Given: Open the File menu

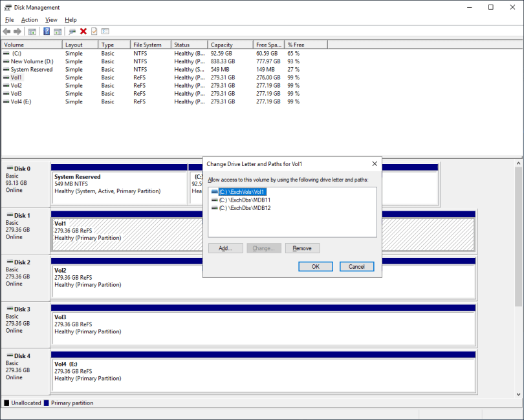Looking at the screenshot, I should (9, 20).
